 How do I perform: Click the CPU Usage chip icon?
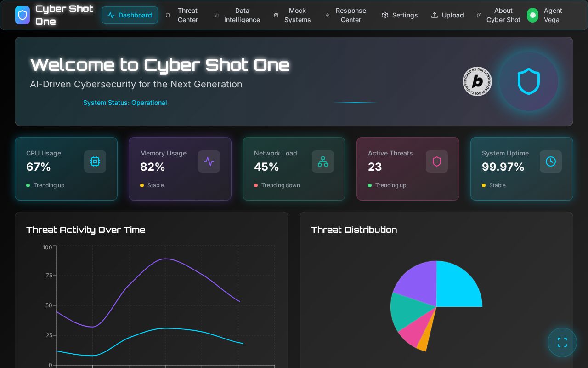[95, 161]
